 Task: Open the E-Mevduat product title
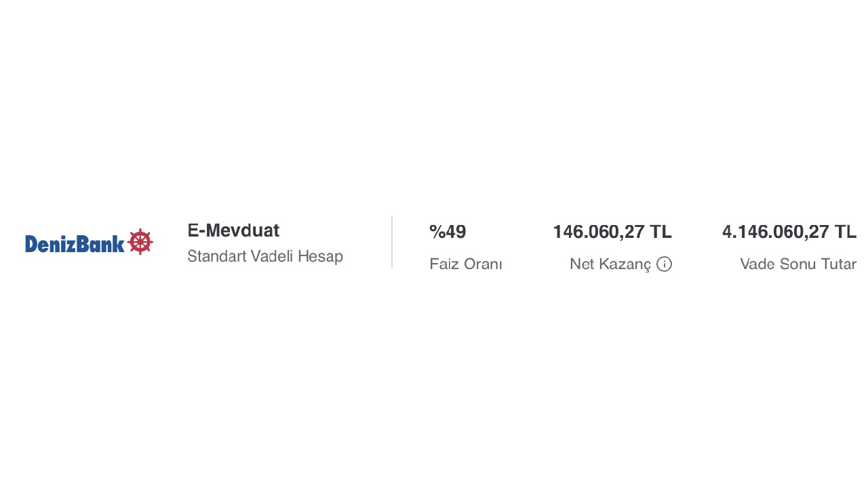click(x=233, y=230)
